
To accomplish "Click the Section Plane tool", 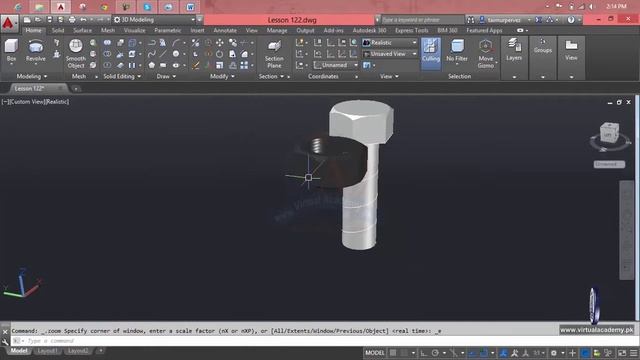I will pos(274,53).
